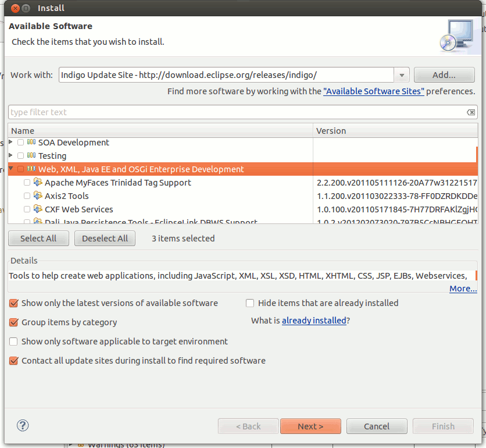This screenshot has height=448, width=486.
Task: Click the 3 items selected text
Action: pyautogui.click(x=183, y=239)
